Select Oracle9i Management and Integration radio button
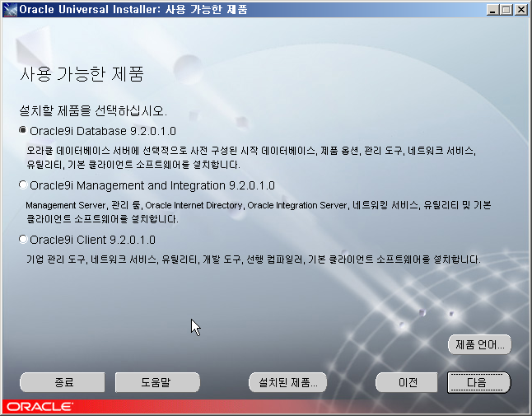Viewport: 532px width, 416px height. [x=23, y=185]
